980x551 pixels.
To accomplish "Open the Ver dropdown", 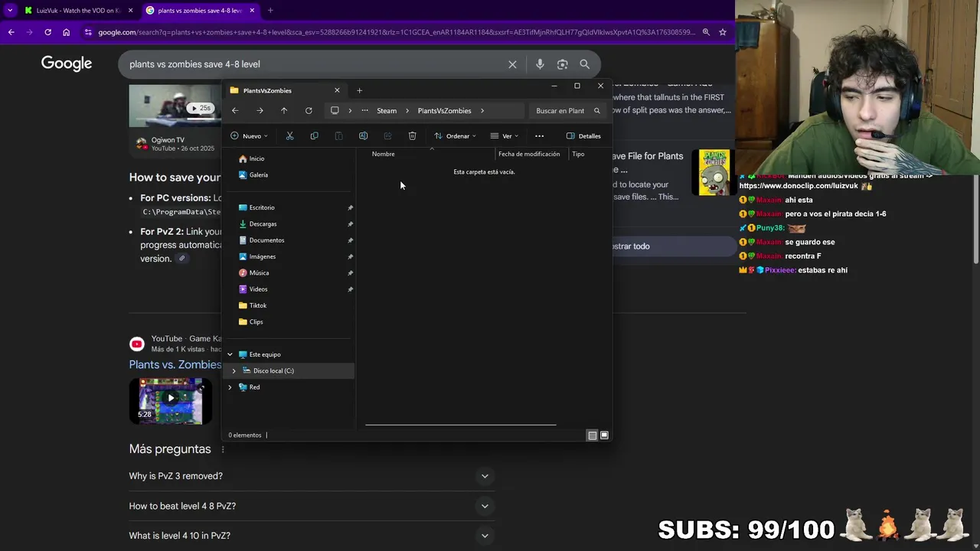I will [504, 136].
